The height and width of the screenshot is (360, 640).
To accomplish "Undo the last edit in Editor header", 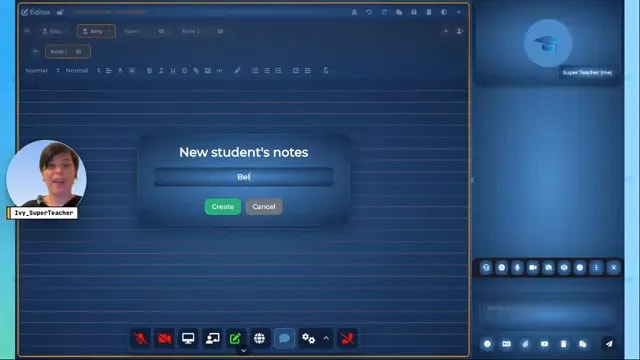I will 369,12.
